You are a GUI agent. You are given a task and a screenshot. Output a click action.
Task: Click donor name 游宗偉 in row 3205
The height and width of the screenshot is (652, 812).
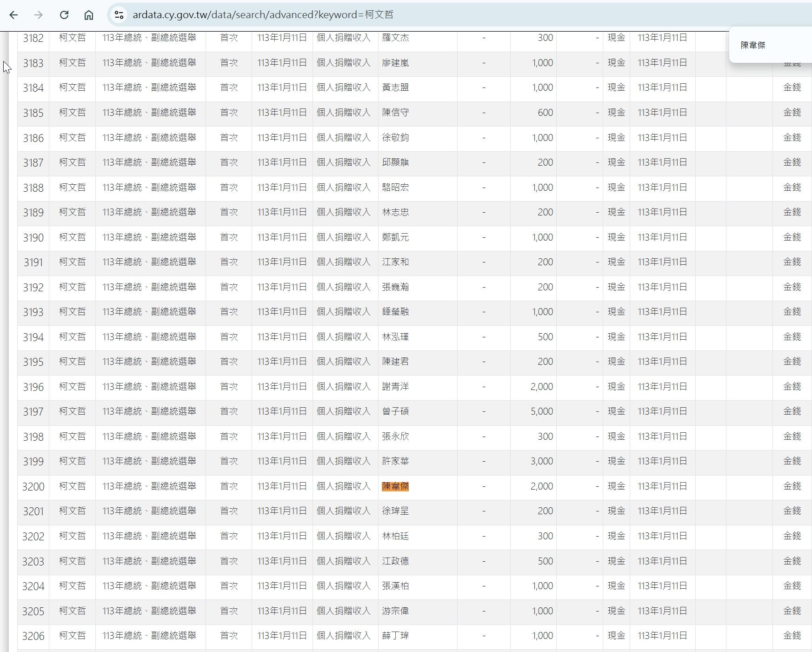click(395, 611)
